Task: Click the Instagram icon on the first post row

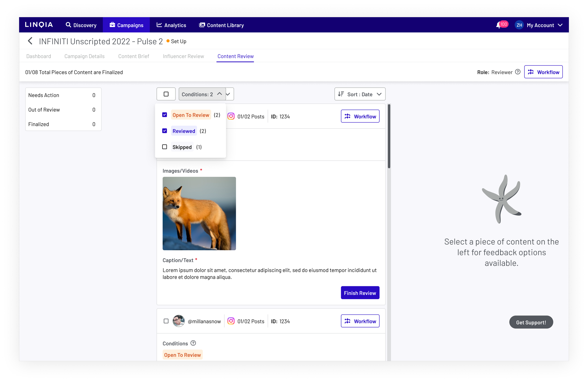Action: [231, 116]
